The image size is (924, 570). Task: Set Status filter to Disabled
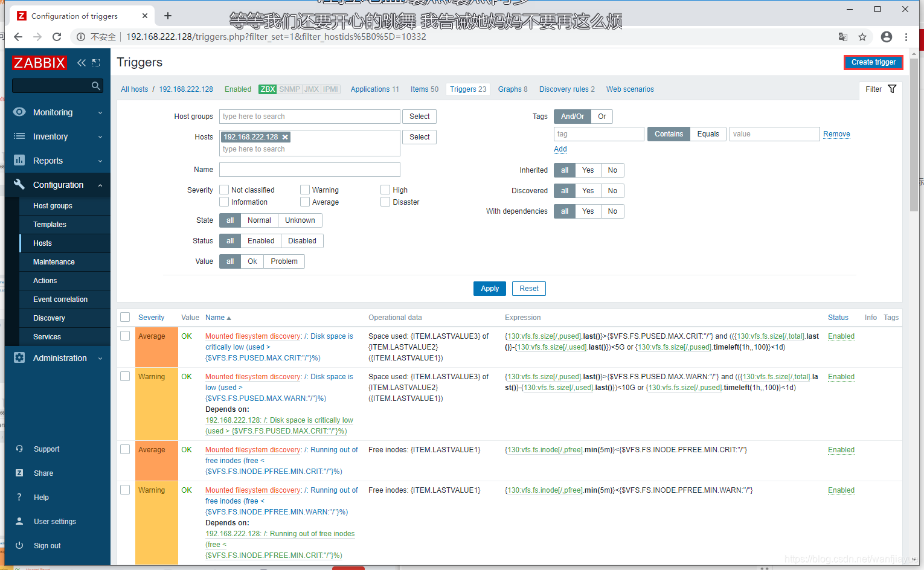pos(302,241)
